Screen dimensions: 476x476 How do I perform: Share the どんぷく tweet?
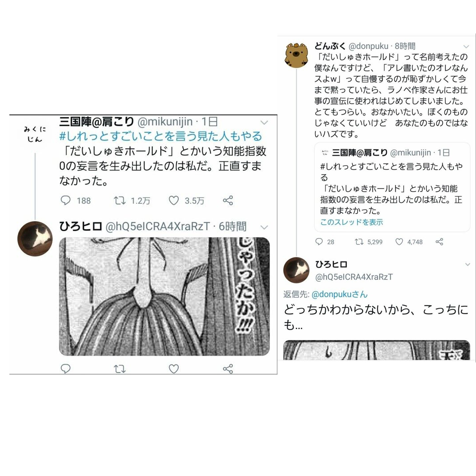pyautogui.click(x=439, y=242)
